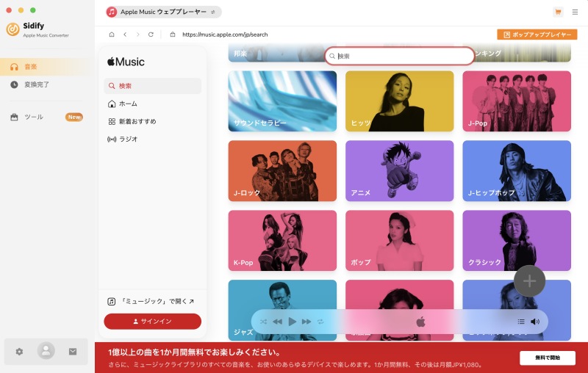
Task: Toggle shuffle in the player bar
Action: coord(263,322)
